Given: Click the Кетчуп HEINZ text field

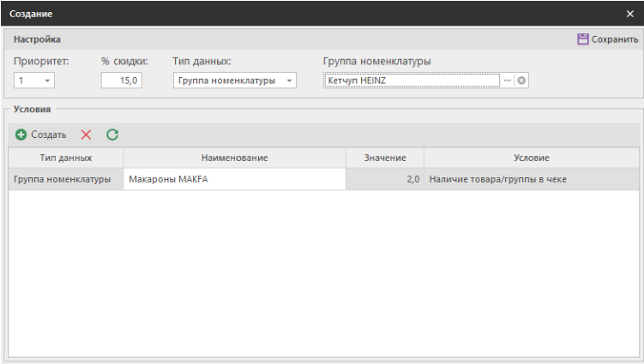Looking at the screenshot, I should click(410, 81).
